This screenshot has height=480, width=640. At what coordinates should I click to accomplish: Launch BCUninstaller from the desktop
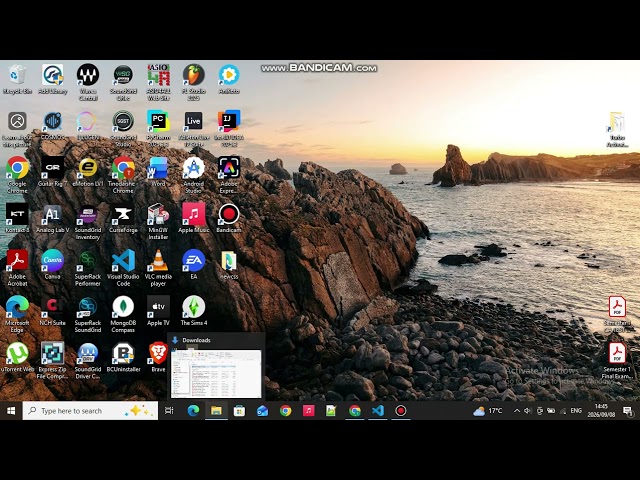click(x=123, y=357)
